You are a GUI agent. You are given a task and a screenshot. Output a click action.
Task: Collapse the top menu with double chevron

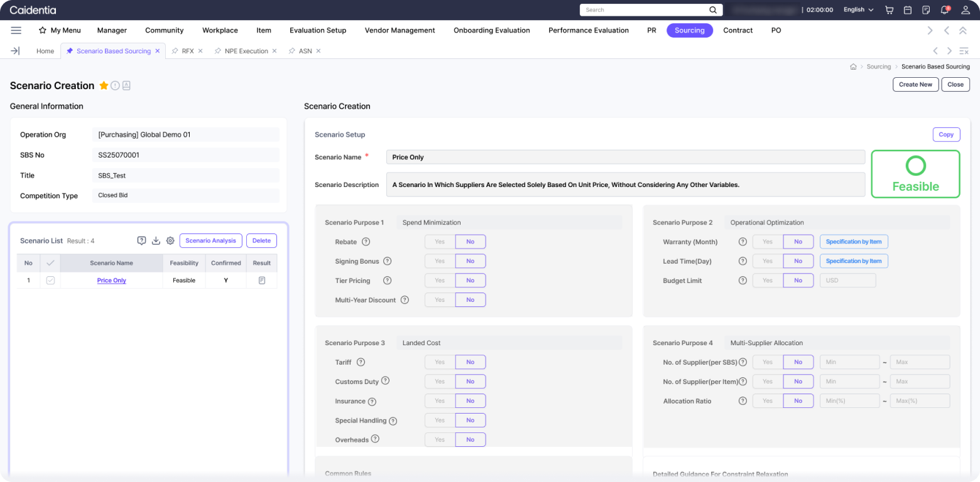click(x=963, y=30)
